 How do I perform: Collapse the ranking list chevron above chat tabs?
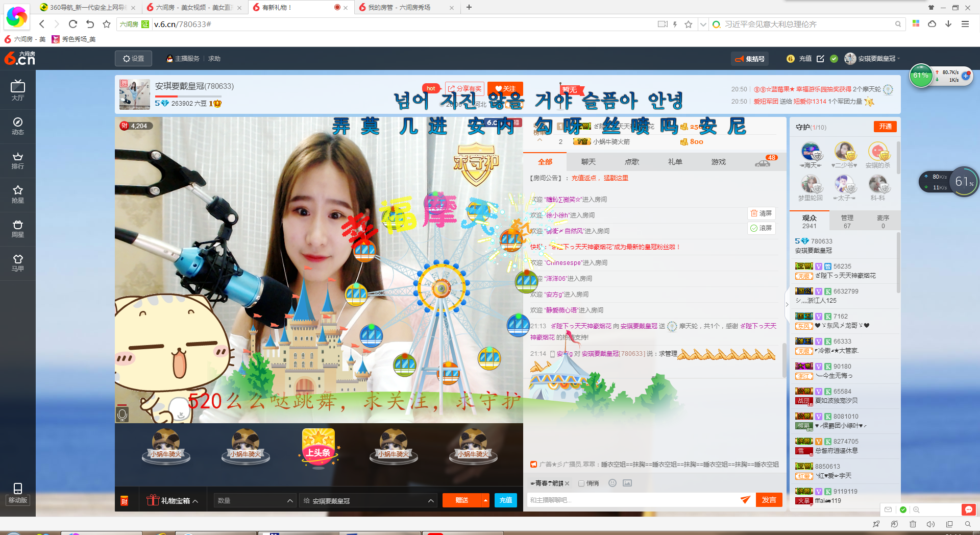tap(540, 140)
